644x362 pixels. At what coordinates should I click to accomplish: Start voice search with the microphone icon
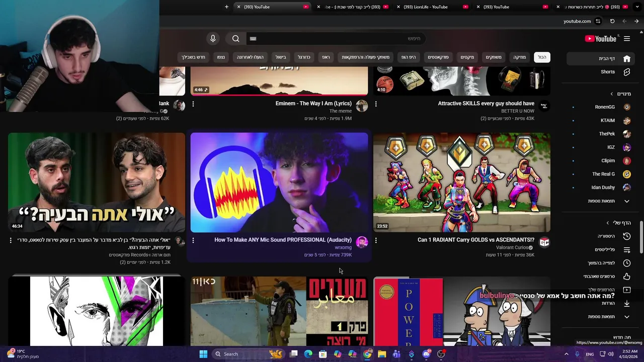tap(213, 39)
